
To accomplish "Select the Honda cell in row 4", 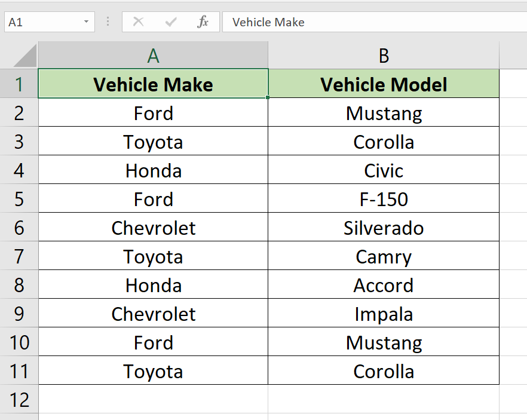I will pos(153,170).
